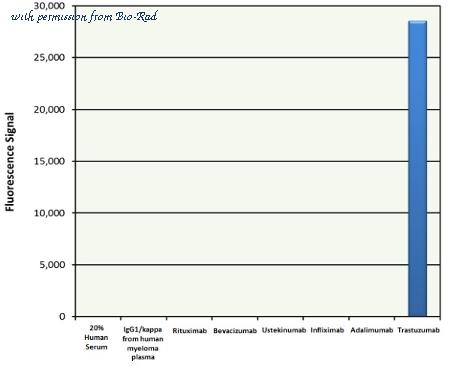Click the Trastuzumab axis label
This screenshot has width=450, height=366.
point(419,330)
